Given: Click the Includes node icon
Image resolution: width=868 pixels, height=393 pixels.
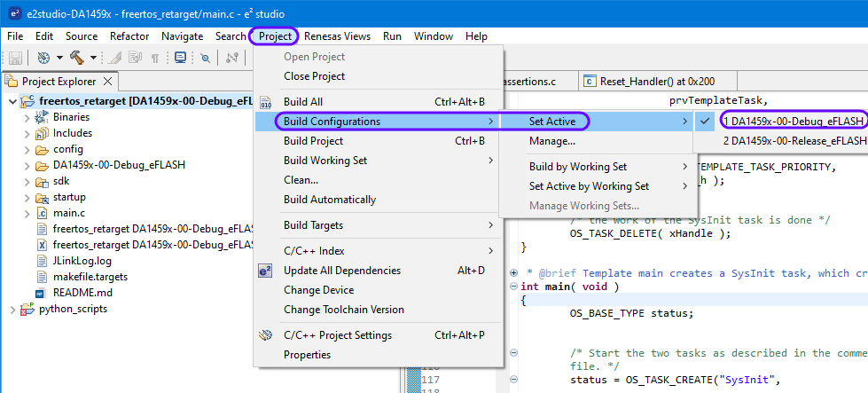Looking at the screenshot, I should point(42,133).
